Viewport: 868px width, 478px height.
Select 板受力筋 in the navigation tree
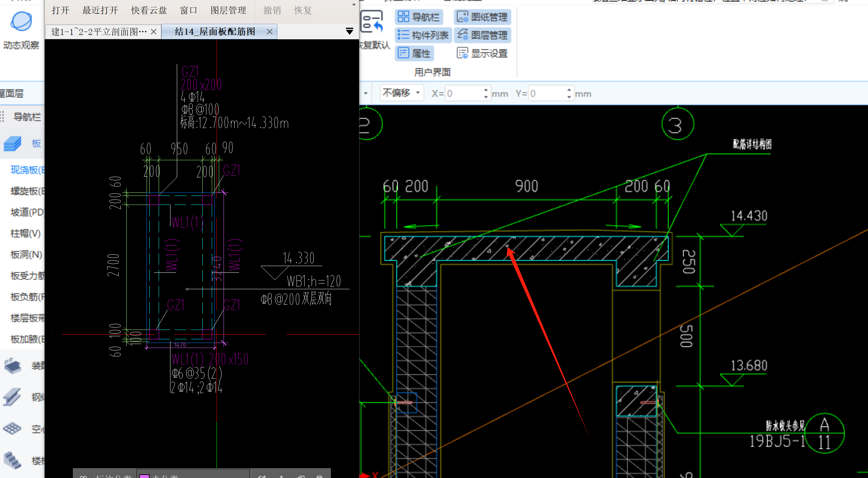tap(27, 276)
